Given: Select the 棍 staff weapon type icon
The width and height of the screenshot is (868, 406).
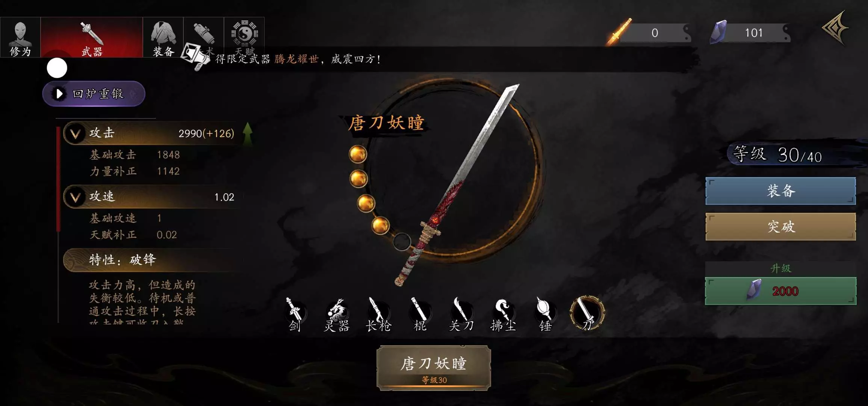Looking at the screenshot, I should (420, 314).
